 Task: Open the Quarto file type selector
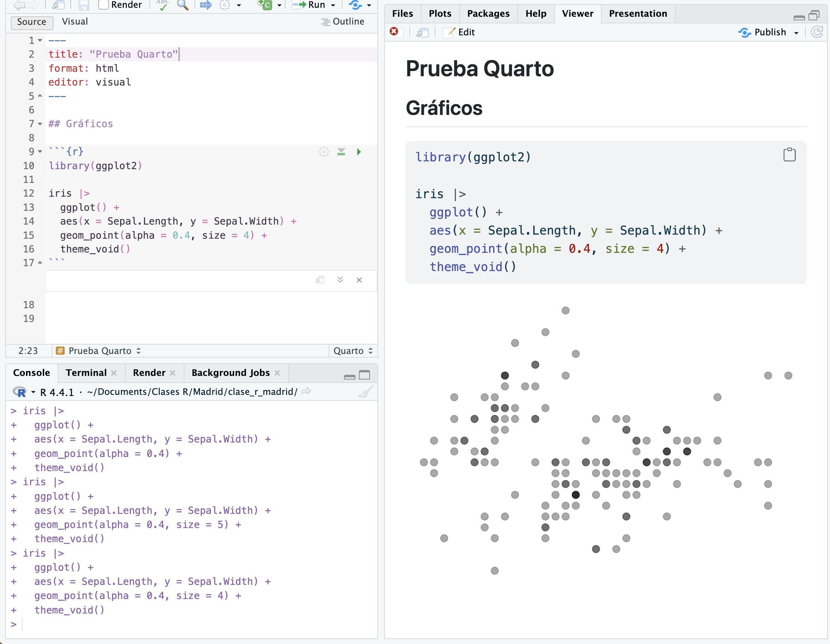pos(353,351)
